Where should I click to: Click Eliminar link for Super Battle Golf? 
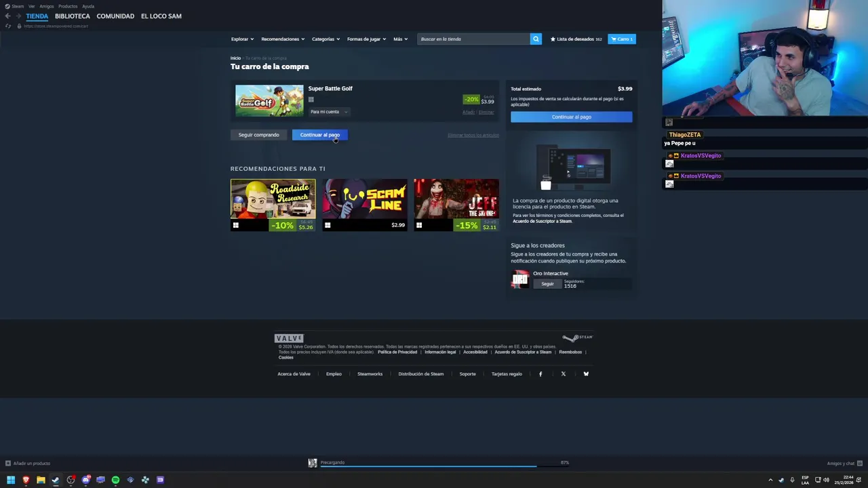point(487,112)
